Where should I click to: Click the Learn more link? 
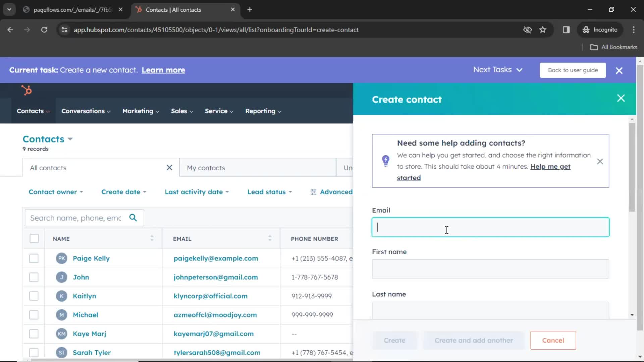click(x=163, y=70)
